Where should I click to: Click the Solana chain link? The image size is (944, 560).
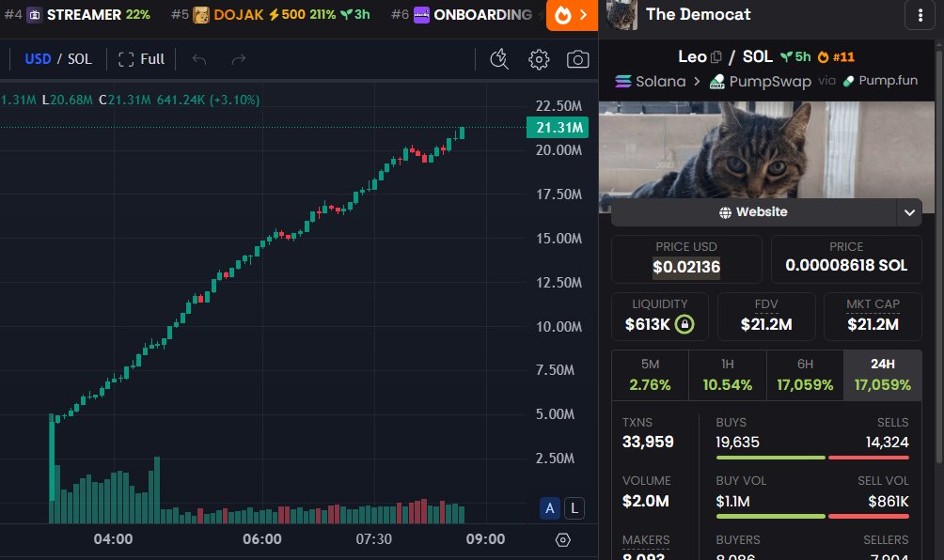pos(651,81)
